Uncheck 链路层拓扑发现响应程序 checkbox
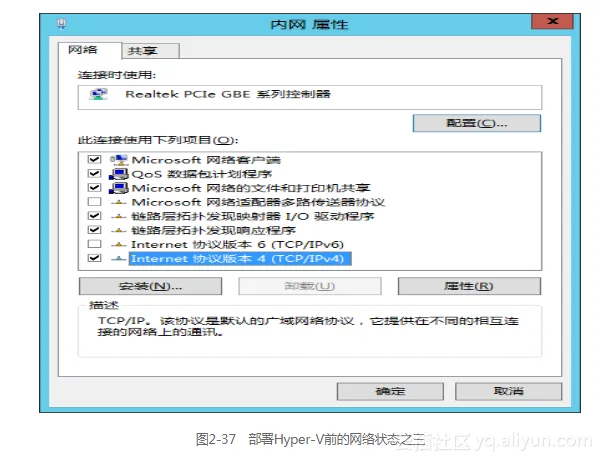This screenshot has width=603, height=462. 94,230
